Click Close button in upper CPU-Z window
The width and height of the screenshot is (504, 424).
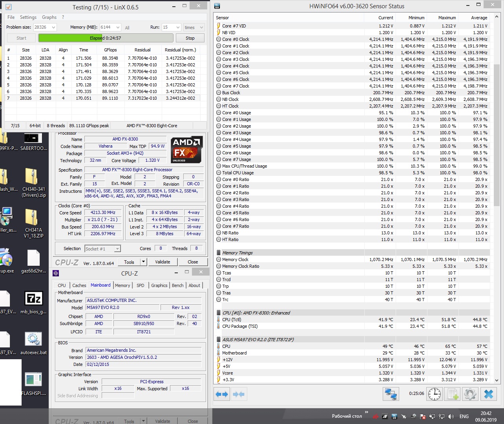(x=193, y=262)
